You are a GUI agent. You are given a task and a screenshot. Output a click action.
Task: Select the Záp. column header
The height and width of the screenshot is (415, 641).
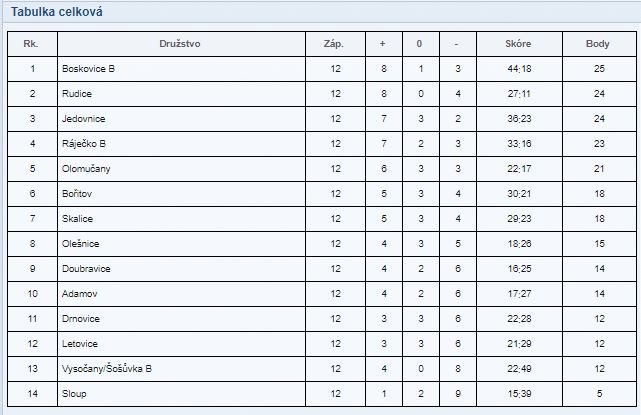point(334,44)
